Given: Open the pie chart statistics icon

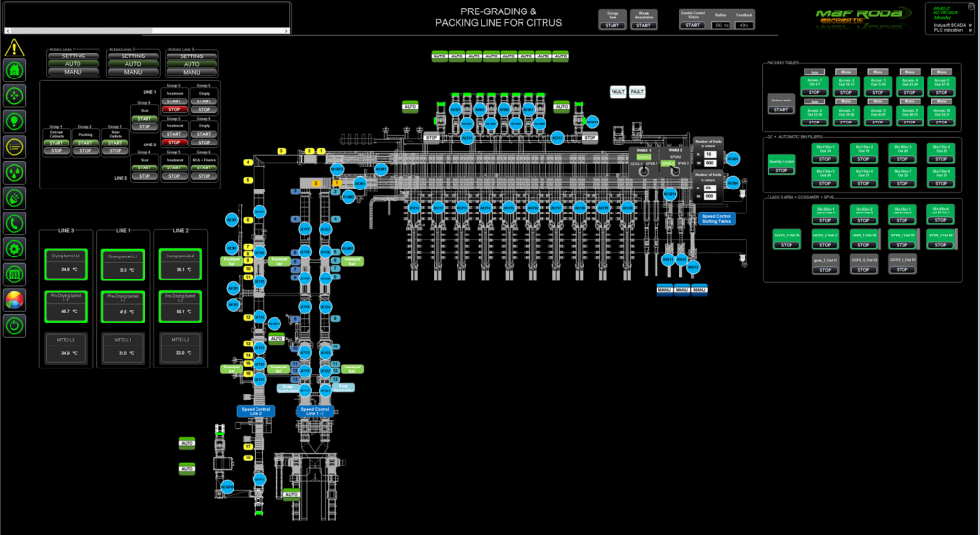Looking at the screenshot, I should click(13, 300).
